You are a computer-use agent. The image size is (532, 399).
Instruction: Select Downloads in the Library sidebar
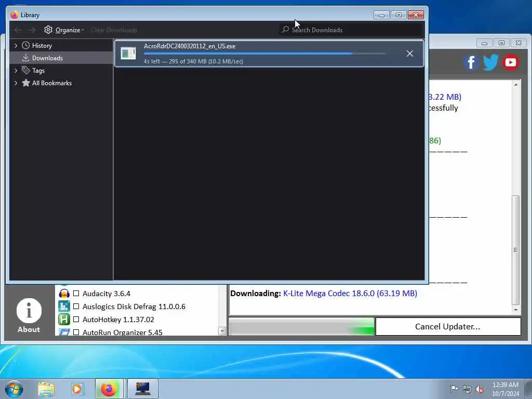[61, 58]
